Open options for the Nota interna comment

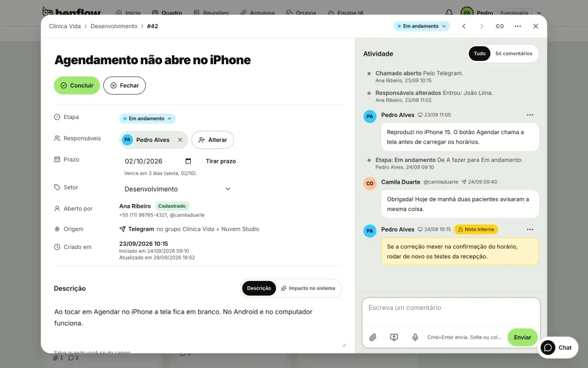click(x=530, y=229)
